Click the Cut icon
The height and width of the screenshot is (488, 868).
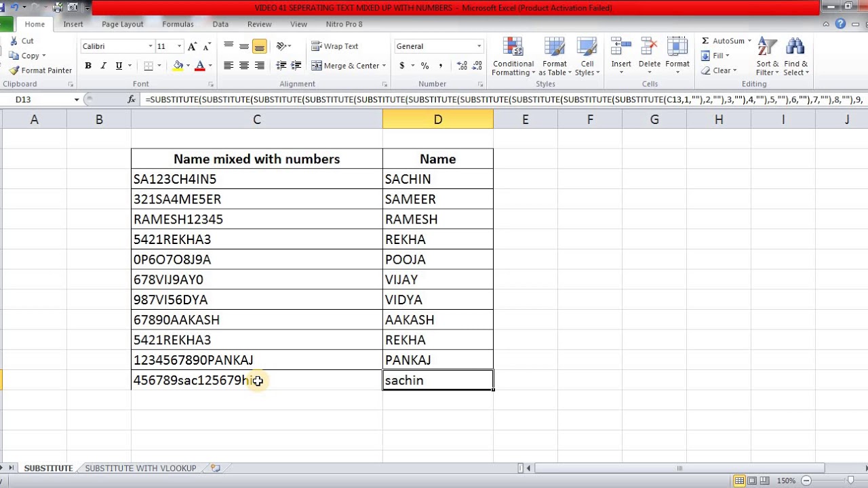[x=15, y=41]
